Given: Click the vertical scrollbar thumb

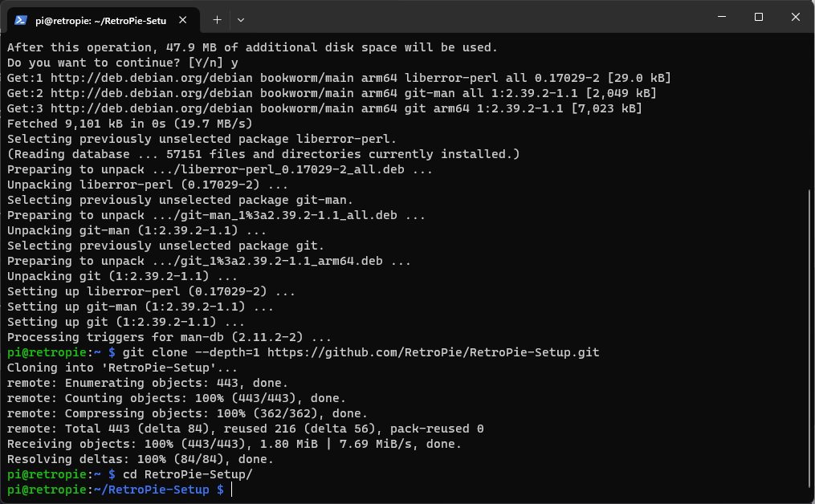Looking at the screenshot, I should 809,337.
